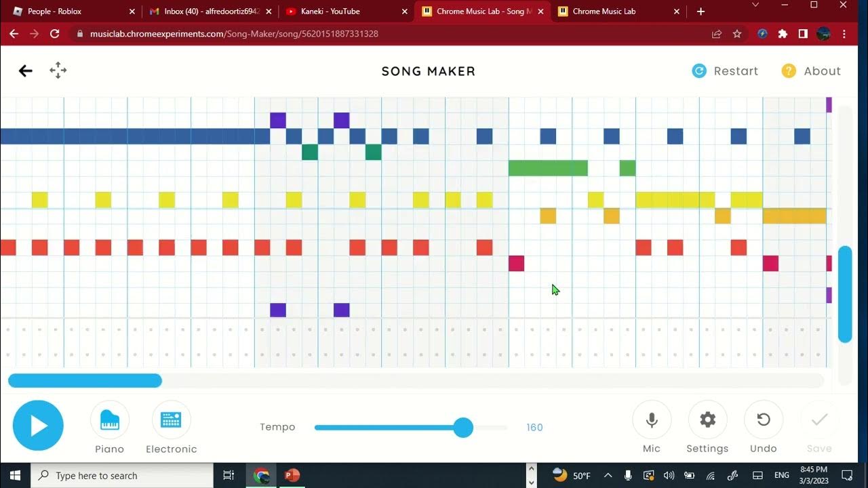This screenshot has height=488, width=868.
Task: Open the Windows notification center
Action: (x=847, y=475)
